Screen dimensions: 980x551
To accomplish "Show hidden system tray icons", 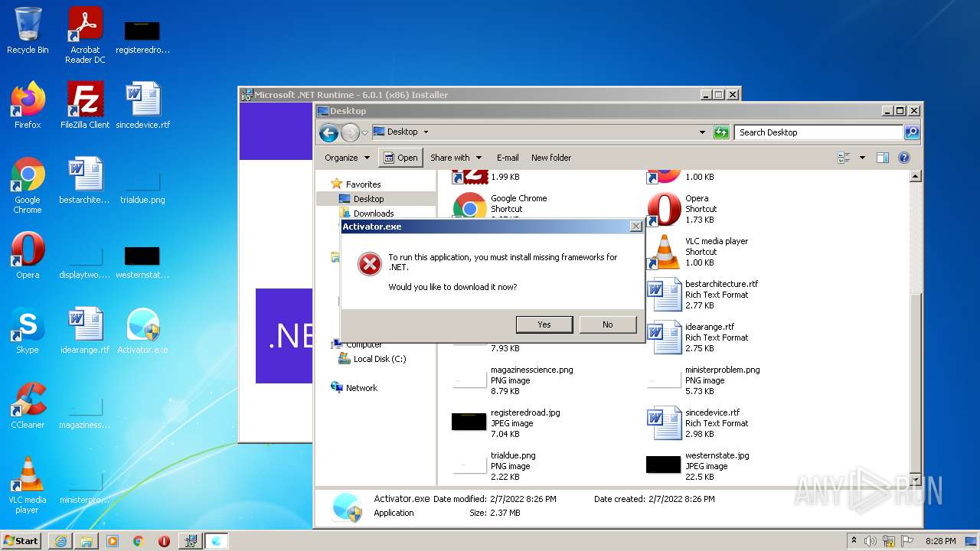I will point(854,540).
